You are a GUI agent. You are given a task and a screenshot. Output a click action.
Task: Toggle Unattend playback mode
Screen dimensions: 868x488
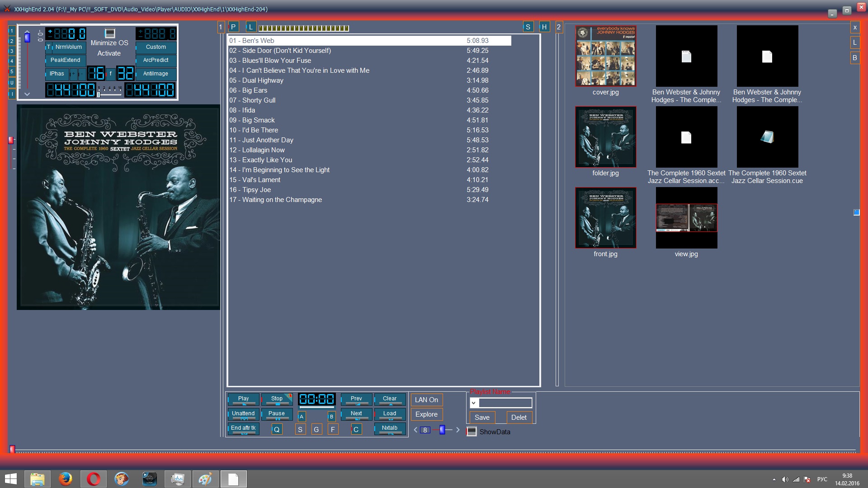point(243,413)
